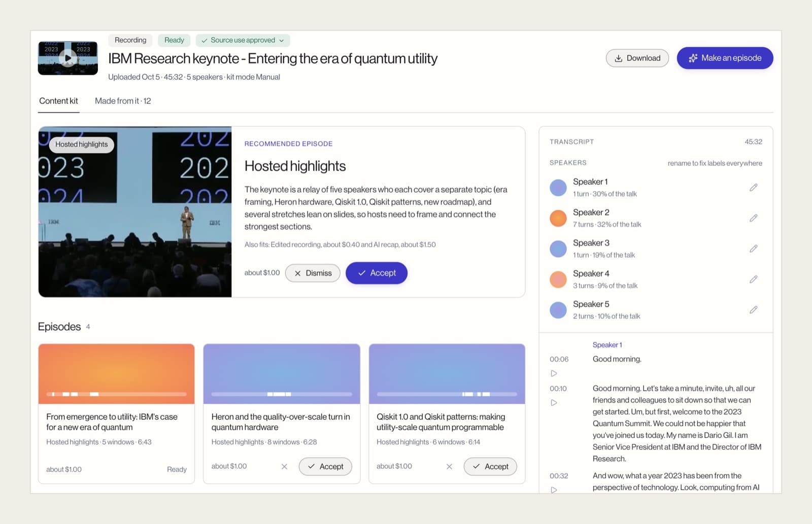Click 'Ready' status on From emergence card
Screen dimensions: 812x524
coord(177,469)
